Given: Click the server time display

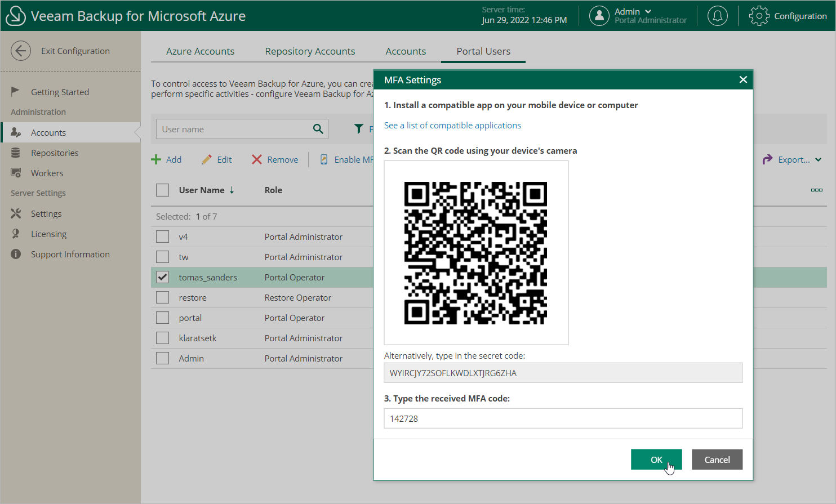Looking at the screenshot, I should [x=524, y=15].
